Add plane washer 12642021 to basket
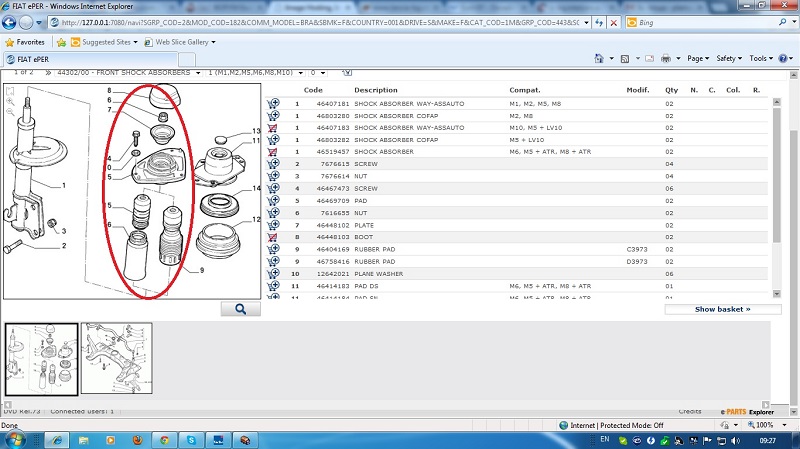This screenshot has height=449, width=800. (272, 273)
